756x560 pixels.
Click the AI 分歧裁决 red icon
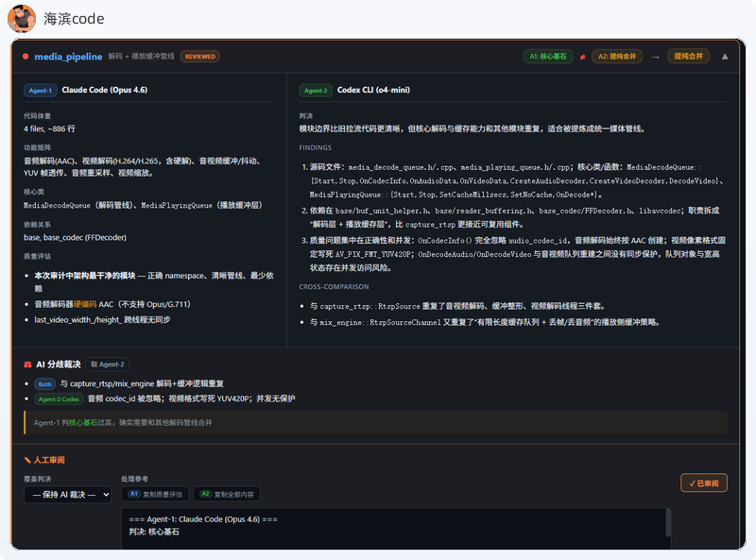tap(27, 365)
